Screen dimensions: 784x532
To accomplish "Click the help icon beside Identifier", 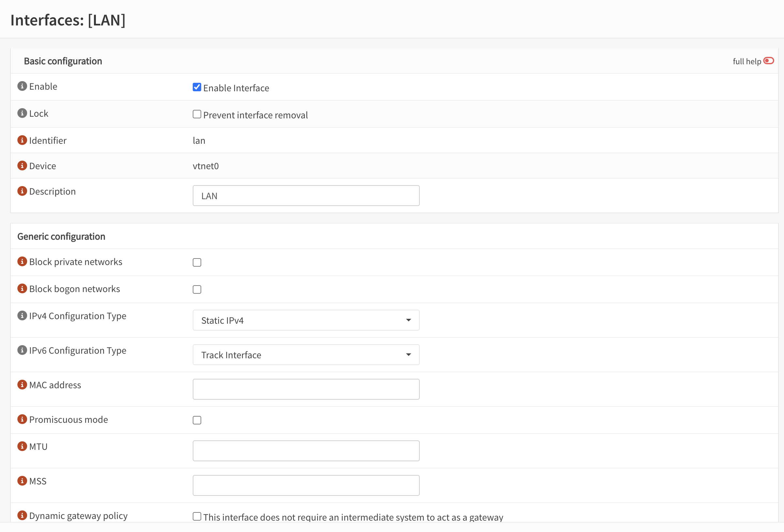I will [22, 140].
